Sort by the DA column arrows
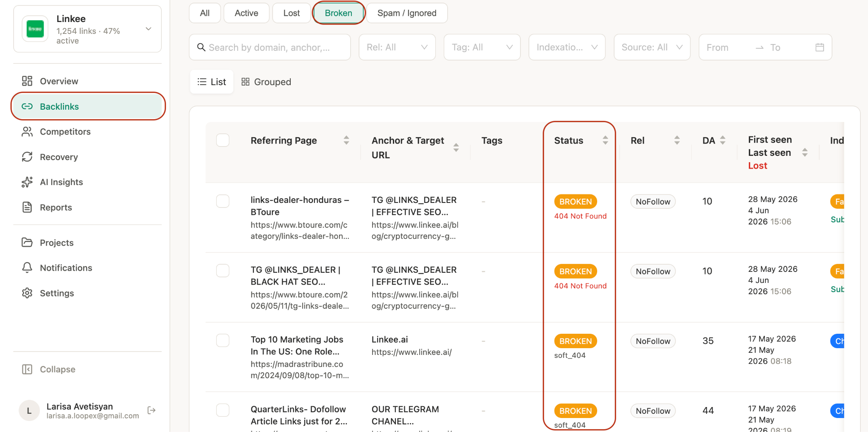 tap(723, 140)
